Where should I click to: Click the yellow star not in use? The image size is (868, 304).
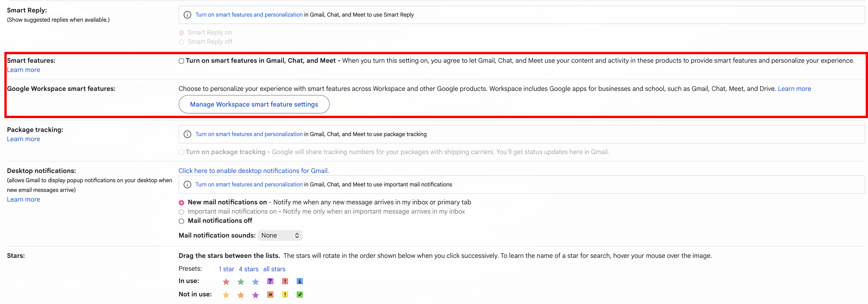(x=226, y=295)
